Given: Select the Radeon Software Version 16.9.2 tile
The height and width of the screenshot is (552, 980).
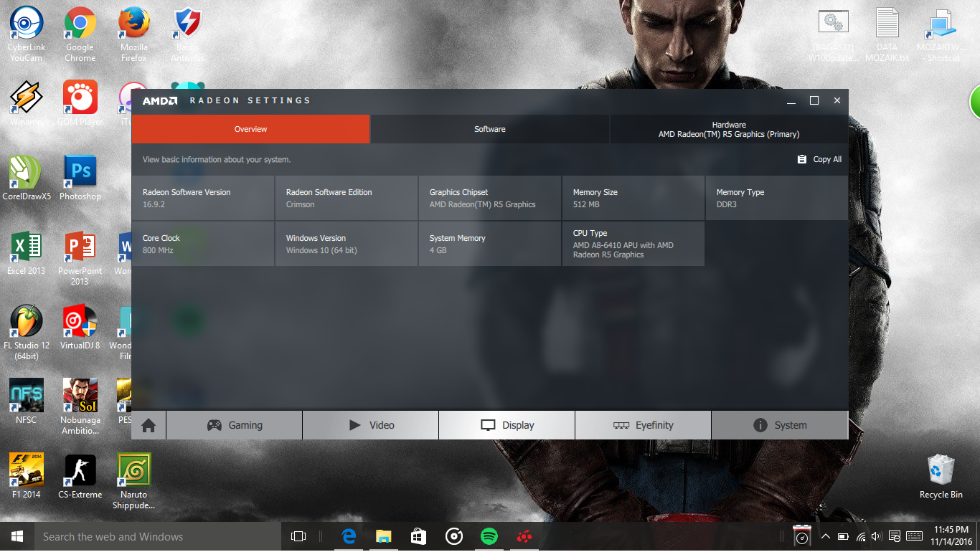Looking at the screenshot, I should point(203,198).
